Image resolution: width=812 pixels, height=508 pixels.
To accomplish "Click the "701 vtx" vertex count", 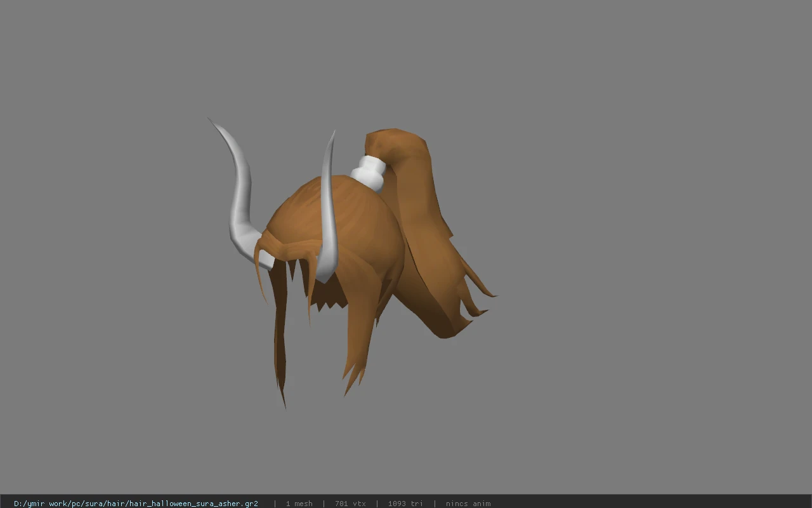I will pyautogui.click(x=350, y=504).
